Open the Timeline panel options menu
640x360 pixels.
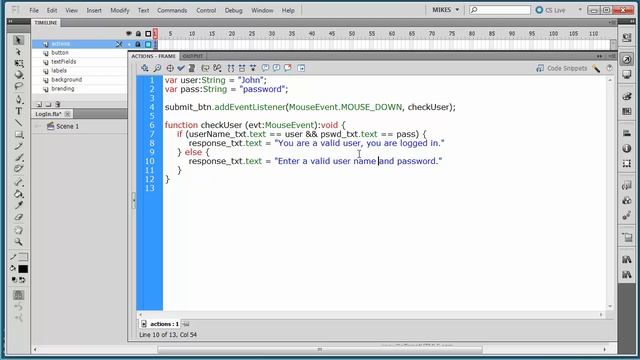tap(612, 22)
